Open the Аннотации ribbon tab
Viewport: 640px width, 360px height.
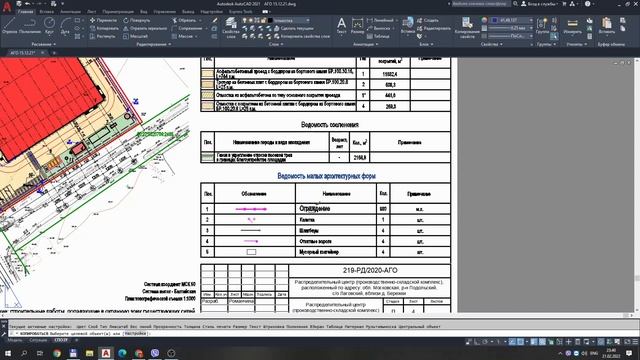(71, 12)
